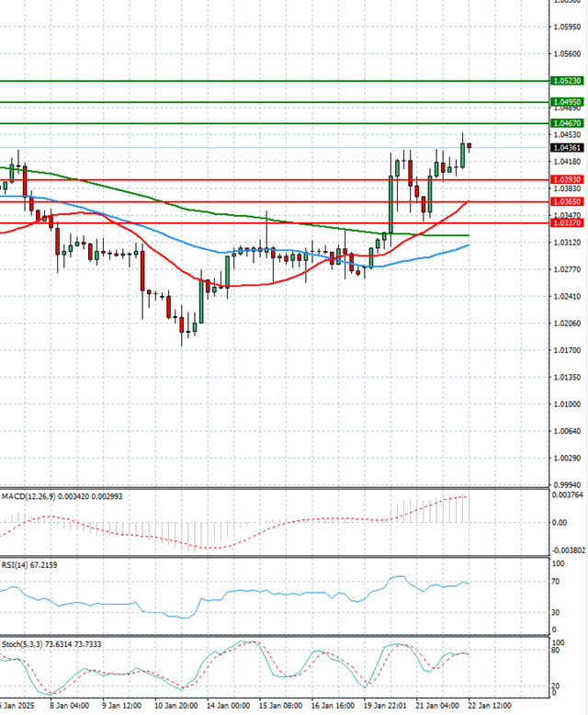Click the 14 Jan 00:00 time axis label
This screenshot has height=715, width=588.
click(x=228, y=706)
